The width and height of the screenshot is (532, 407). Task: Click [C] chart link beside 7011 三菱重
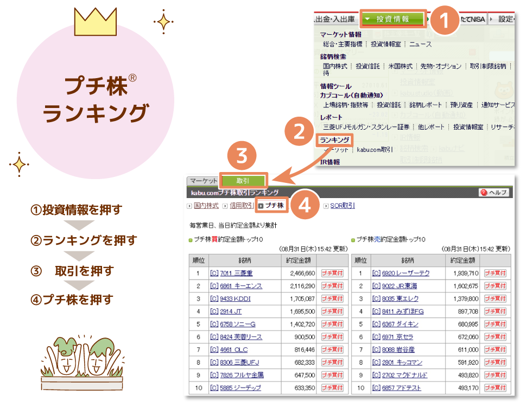tap(214, 273)
